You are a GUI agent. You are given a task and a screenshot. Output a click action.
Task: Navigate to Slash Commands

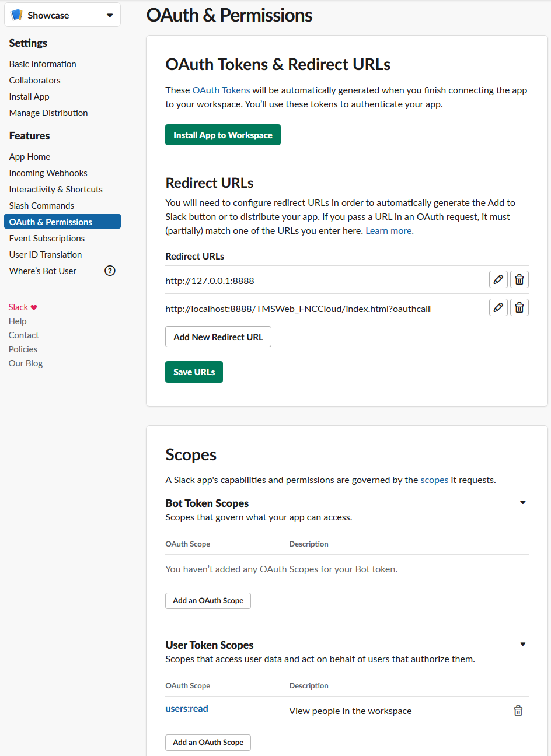pyautogui.click(x=41, y=206)
